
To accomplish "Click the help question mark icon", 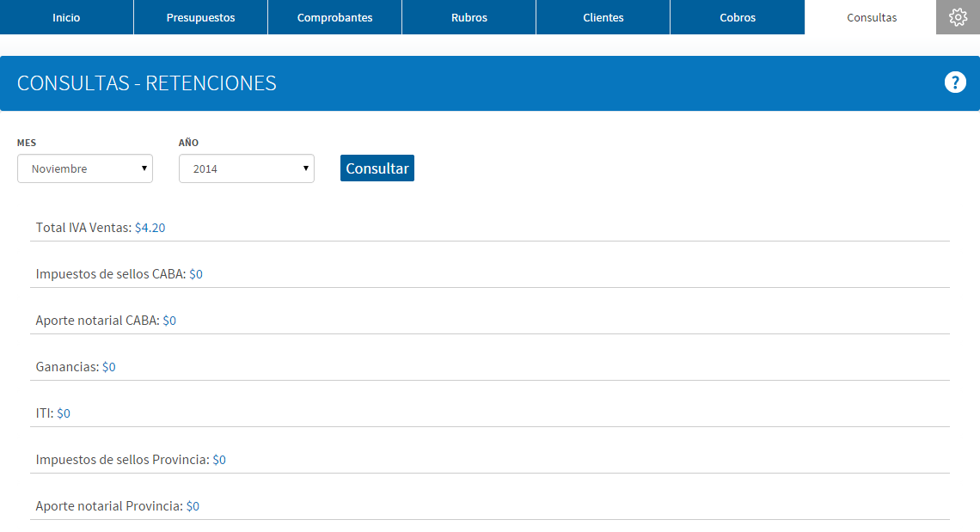I will tap(955, 83).
